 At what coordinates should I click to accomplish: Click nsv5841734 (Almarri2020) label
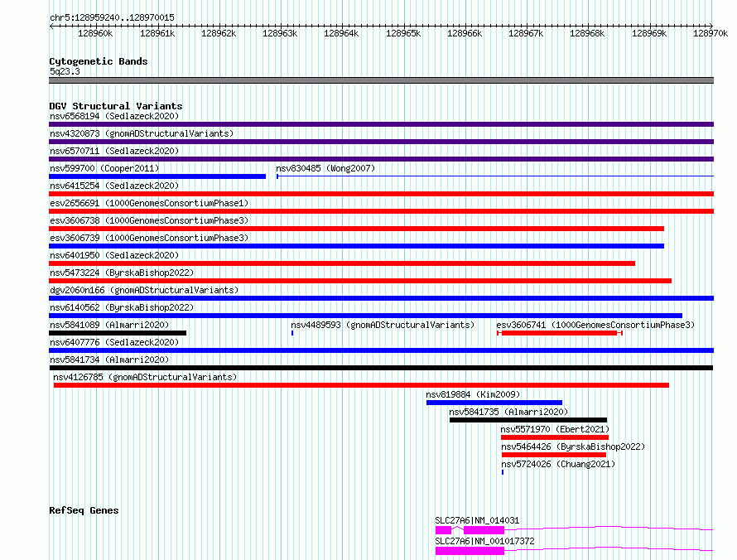click(109, 360)
